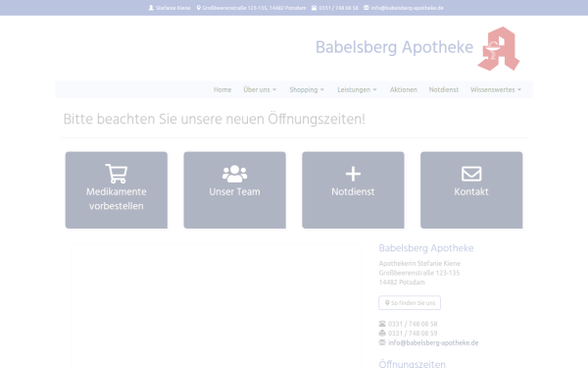The image size is (588, 368).
Task: Click the location pin icon in top bar
Action: pyautogui.click(x=198, y=8)
